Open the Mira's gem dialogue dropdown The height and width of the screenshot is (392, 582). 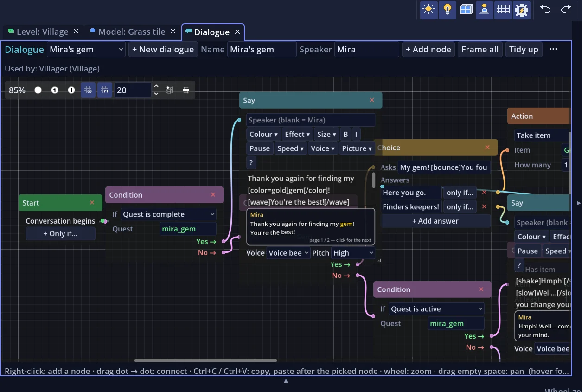tap(86, 50)
